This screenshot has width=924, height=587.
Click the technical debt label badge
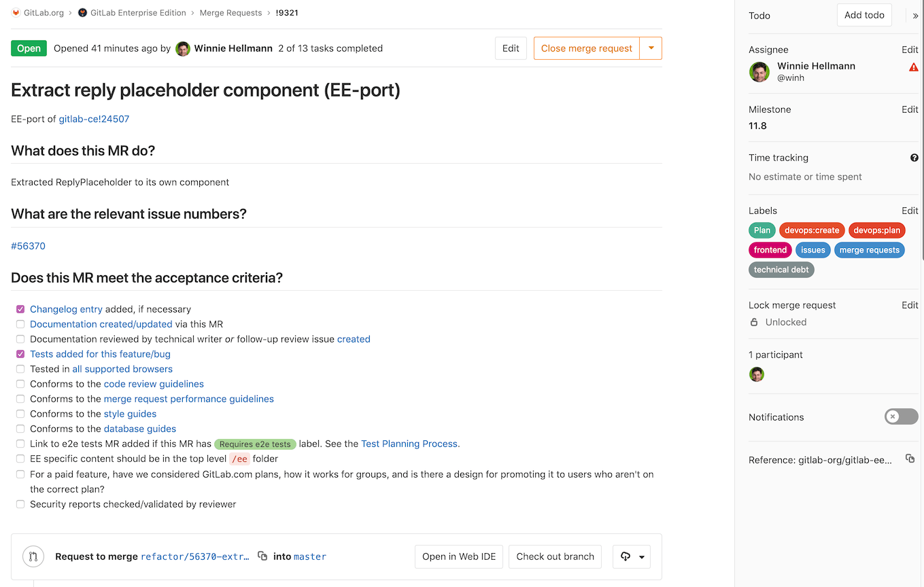pos(781,270)
